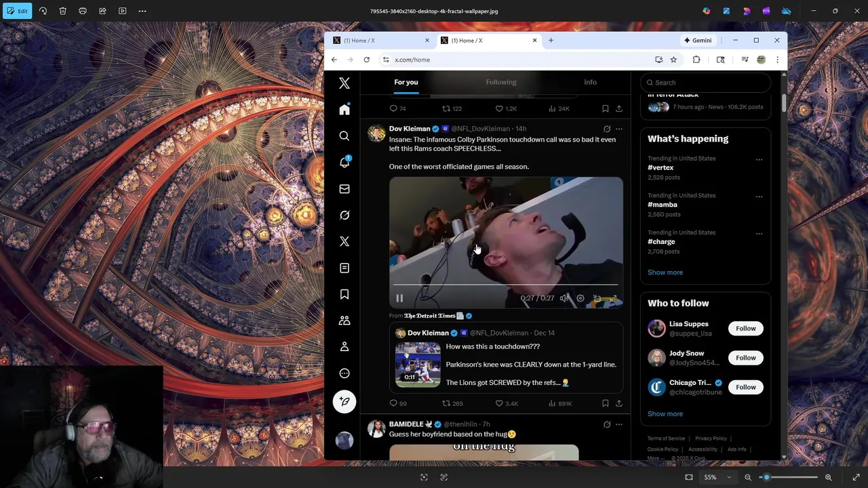The image size is (868, 488).
Task: Open Grok icon in X sidebar
Action: coord(344,216)
